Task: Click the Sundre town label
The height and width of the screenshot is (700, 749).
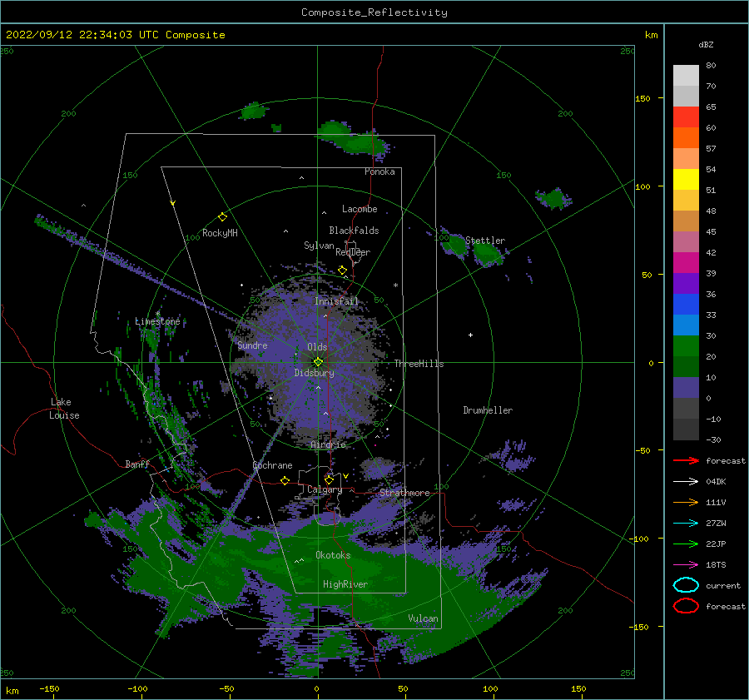Action: pos(253,345)
